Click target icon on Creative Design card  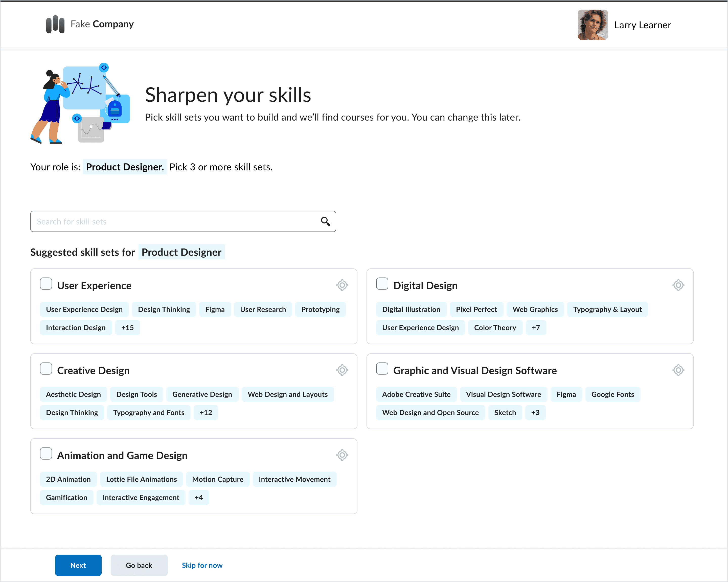[x=342, y=370]
